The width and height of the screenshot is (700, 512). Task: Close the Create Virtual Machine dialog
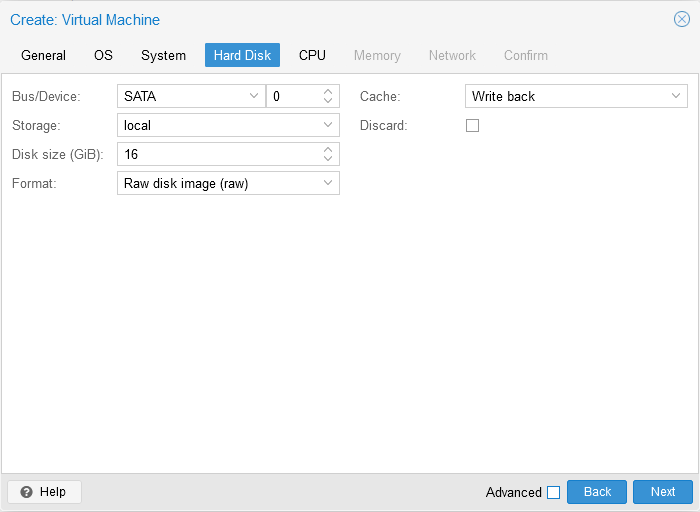[x=681, y=19]
